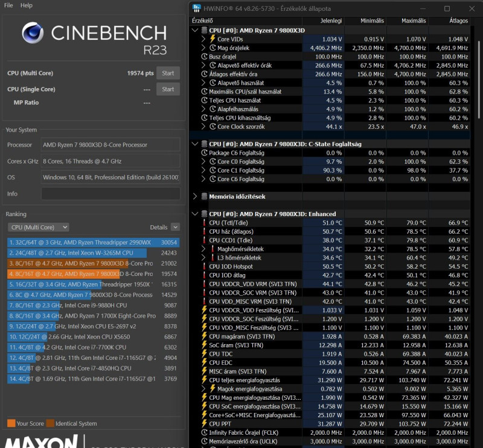Expand the Core C6 Foglaltság row

click(x=203, y=179)
